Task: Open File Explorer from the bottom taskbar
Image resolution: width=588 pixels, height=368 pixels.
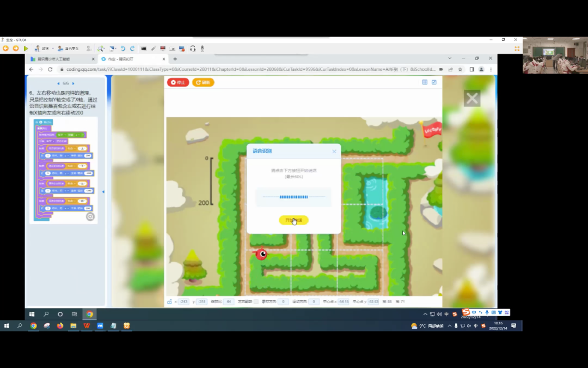Action: (73, 326)
